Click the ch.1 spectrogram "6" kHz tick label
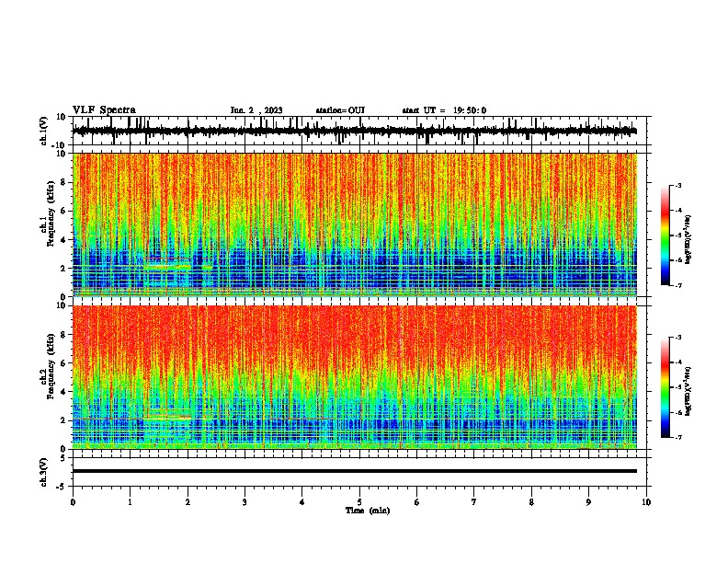Viewport: 728px width, 563px height. click(x=64, y=211)
